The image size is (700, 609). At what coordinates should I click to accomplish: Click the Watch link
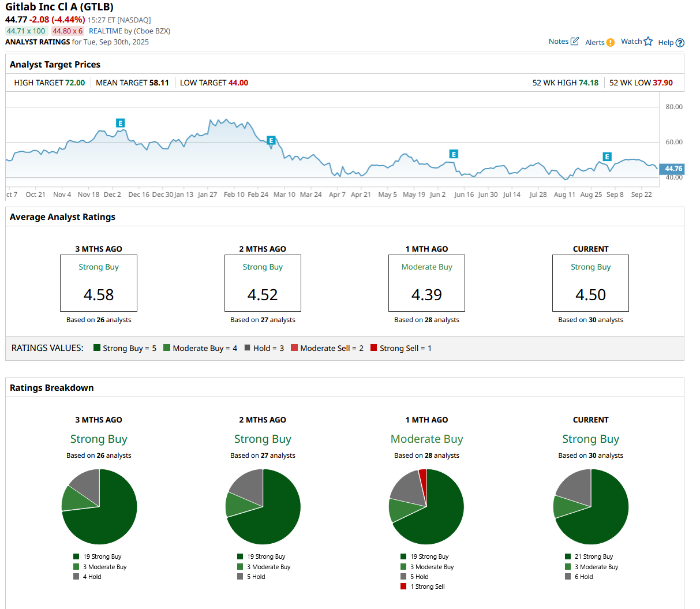pos(631,41)
